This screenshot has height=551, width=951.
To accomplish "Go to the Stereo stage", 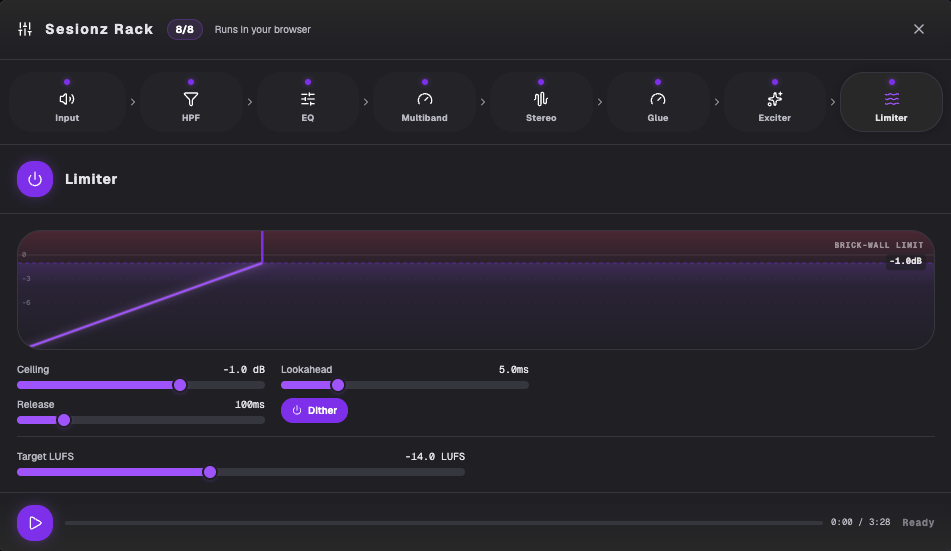I will [541, 102].
